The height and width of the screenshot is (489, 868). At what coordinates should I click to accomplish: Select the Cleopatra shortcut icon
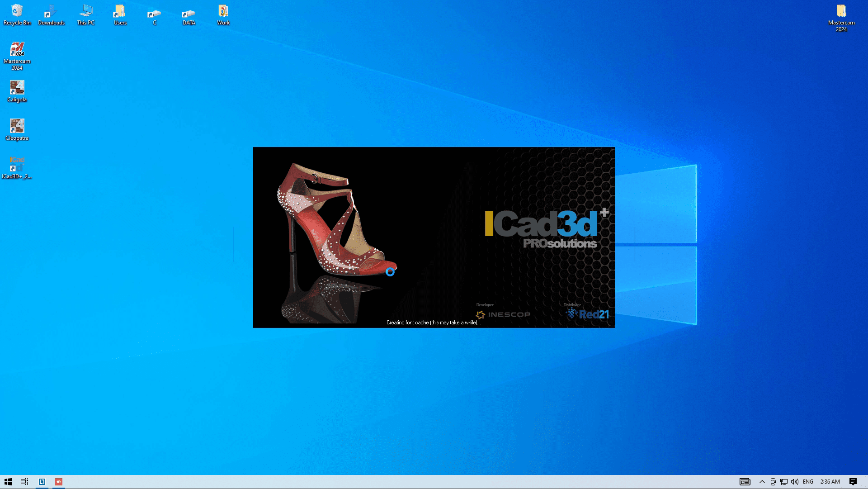(x=17, y=129)
